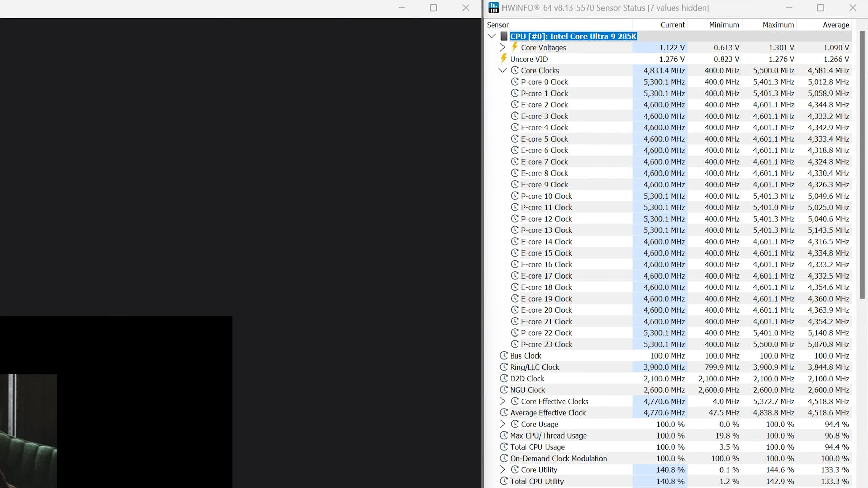Click the icon beside Core Usage
The width and height of the screenshot is (868, 488).
515,424
